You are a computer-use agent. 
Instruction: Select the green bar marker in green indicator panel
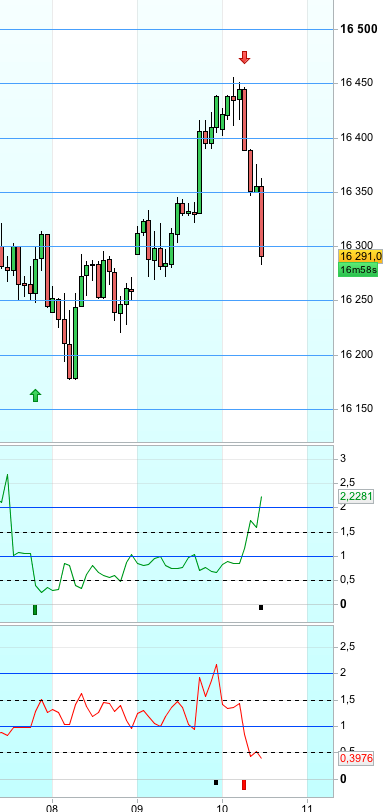[35, 610]
